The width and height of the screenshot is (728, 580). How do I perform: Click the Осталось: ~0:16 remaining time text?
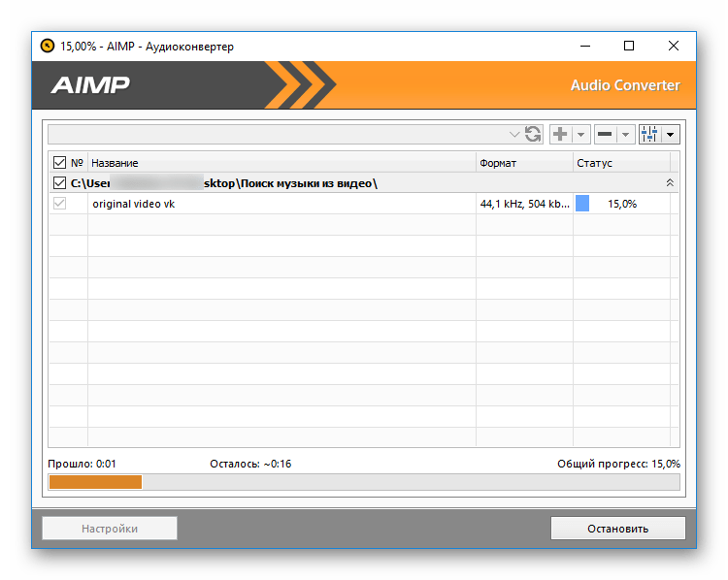pyautogui.click(x=250, y=464)
